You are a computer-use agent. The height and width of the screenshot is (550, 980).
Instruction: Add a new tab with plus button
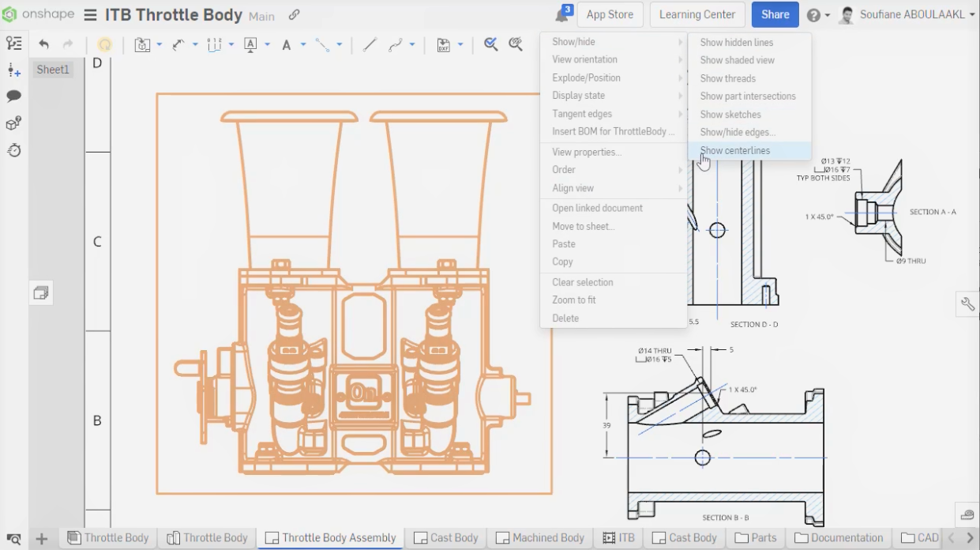[x=42, y=539]
